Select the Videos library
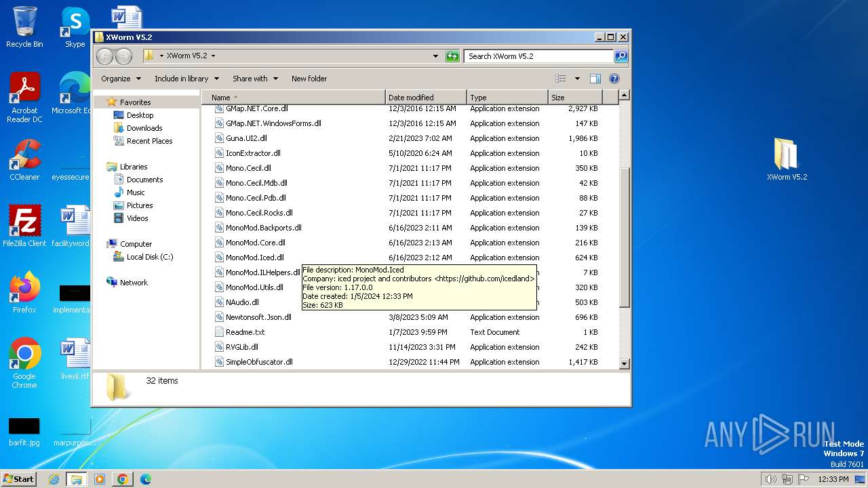 click(137, 218)
